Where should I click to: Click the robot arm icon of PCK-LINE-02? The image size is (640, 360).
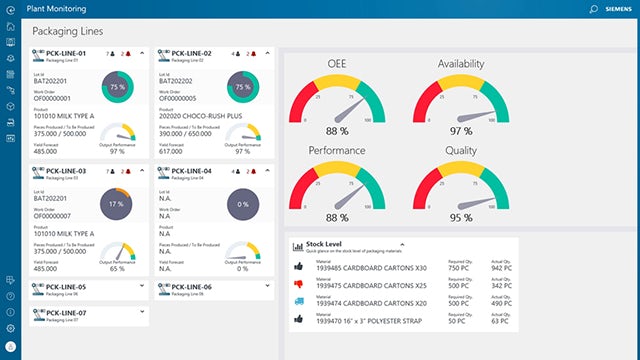point(164,56)
